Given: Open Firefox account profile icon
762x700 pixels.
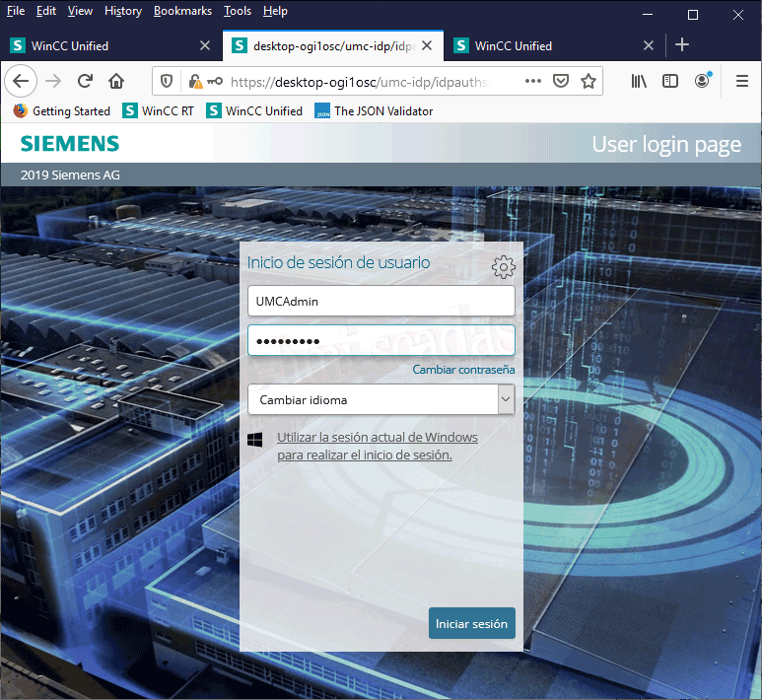Looking at the screenshot, I should coord(702,81).
